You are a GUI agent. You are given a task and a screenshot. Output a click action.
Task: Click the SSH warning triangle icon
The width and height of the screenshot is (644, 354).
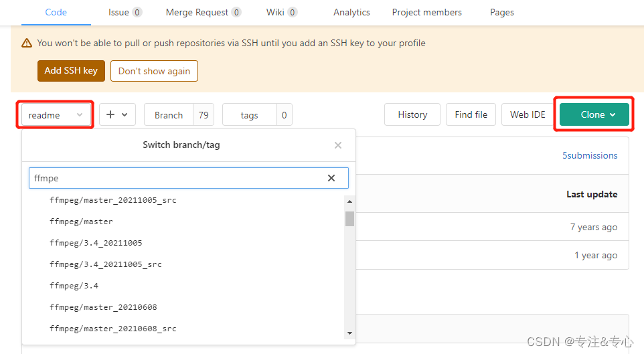tap(27, 43)
